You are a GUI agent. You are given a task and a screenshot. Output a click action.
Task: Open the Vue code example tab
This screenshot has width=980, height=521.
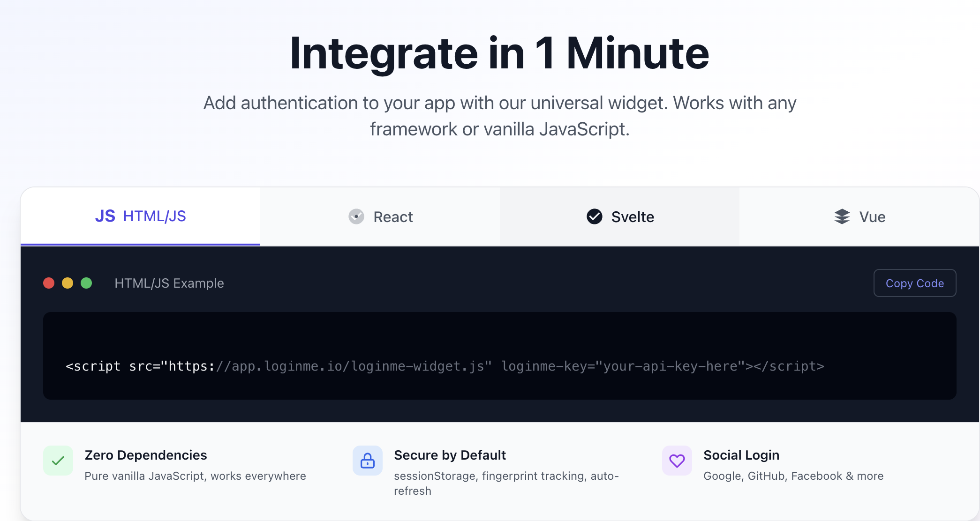(x=859, y=216)
